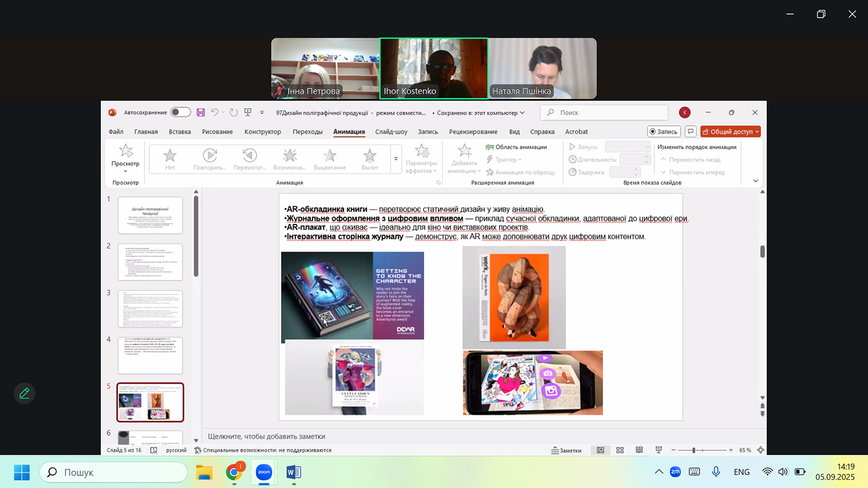Screen dimensions: 868x488
Task: Switch to the 'Переходы' tab
Action: click(x=308, y=131)
